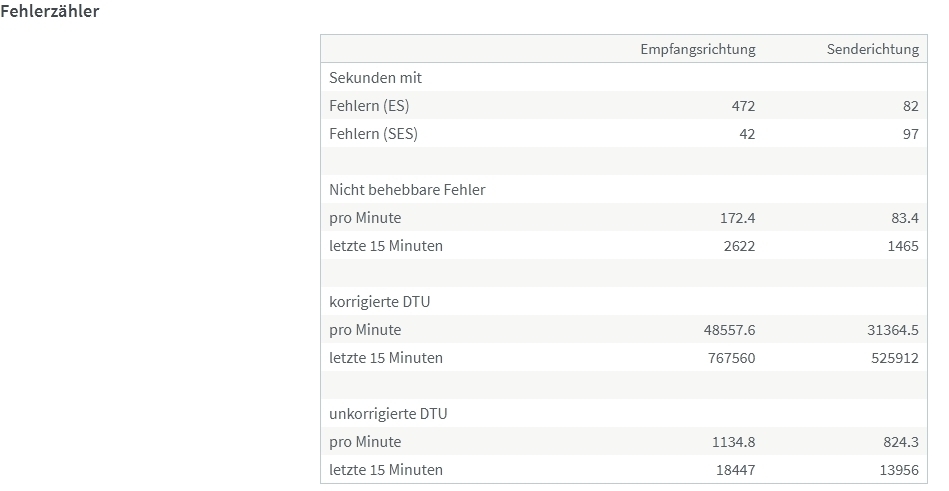949x491 pixels.
Task: Select the value 13956 in last row
Action: [x=899, y=470]
